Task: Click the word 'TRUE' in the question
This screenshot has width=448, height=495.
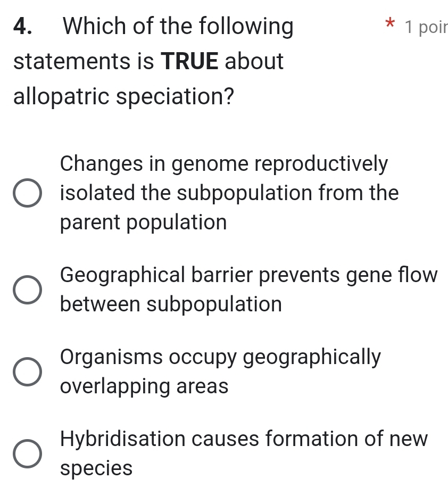Action: pyautogui.click(x=190, y=61)
